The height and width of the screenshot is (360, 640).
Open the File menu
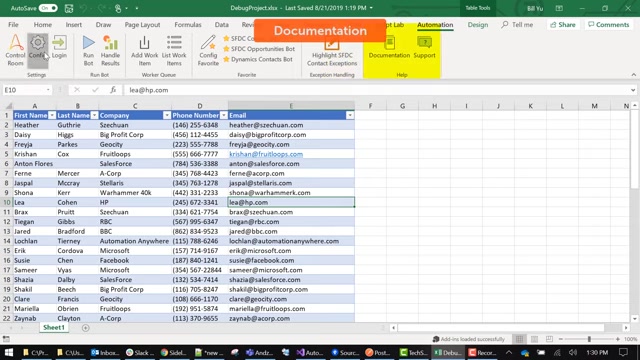point(13,24)
